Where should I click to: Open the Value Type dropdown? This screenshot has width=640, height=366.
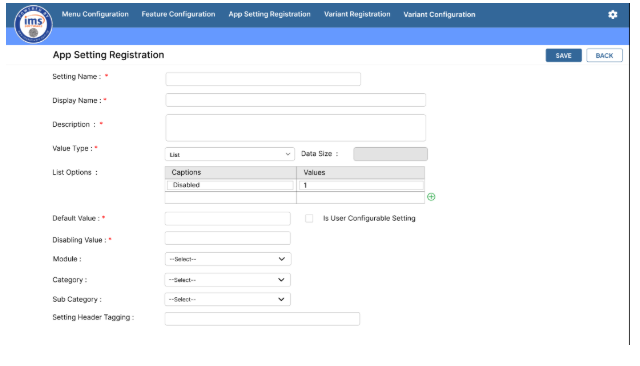point(229,154)
